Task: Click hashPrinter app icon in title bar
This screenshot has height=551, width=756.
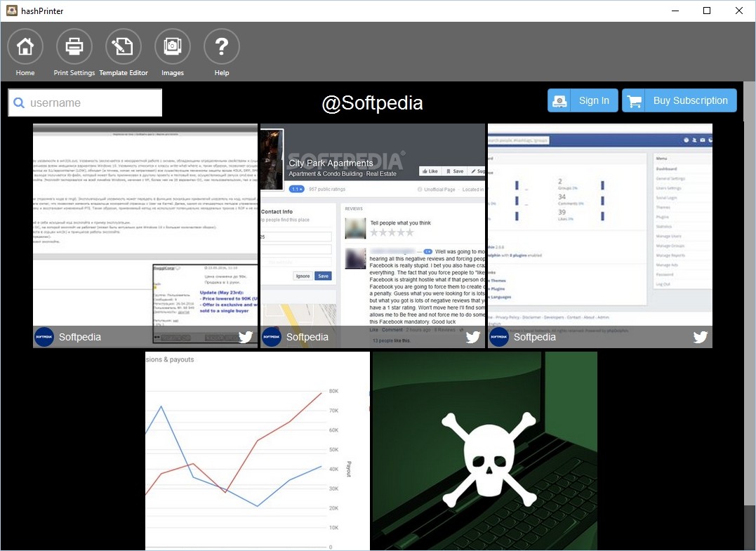Action: [11, 11]
